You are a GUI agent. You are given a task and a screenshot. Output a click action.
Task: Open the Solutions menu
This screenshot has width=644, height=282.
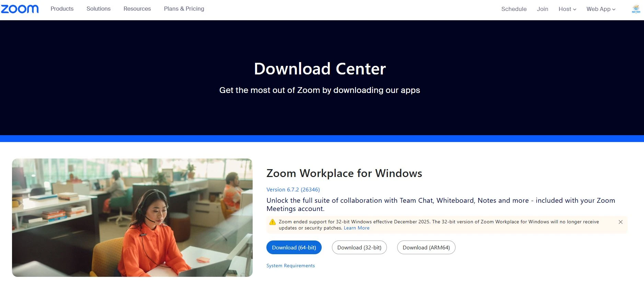pos(99,9)
